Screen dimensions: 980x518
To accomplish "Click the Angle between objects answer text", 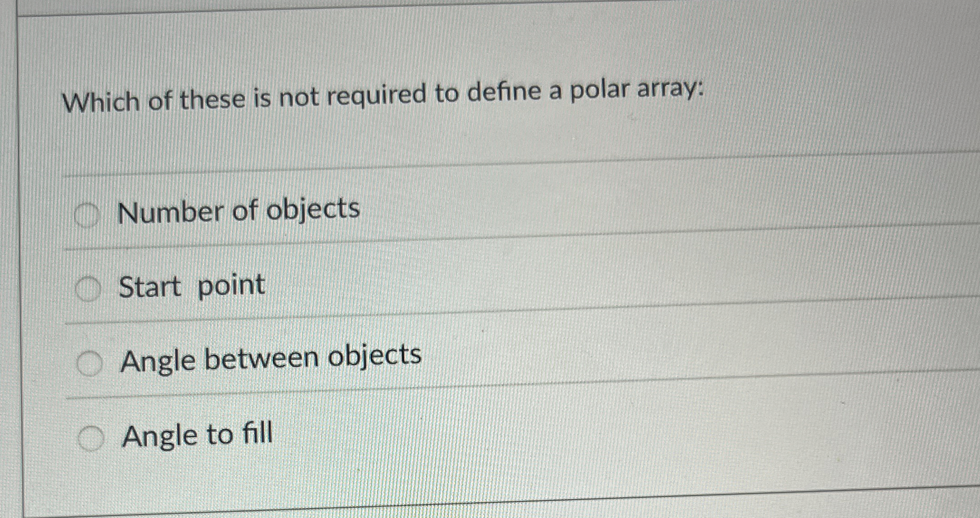I will [x=272, y=359].
